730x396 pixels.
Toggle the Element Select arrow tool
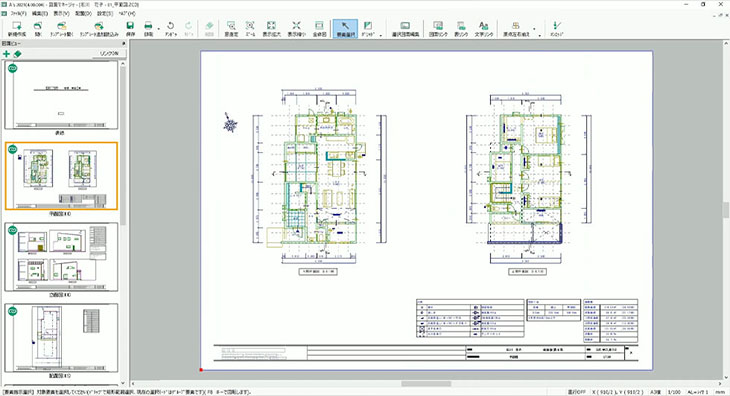click(345, 28)
